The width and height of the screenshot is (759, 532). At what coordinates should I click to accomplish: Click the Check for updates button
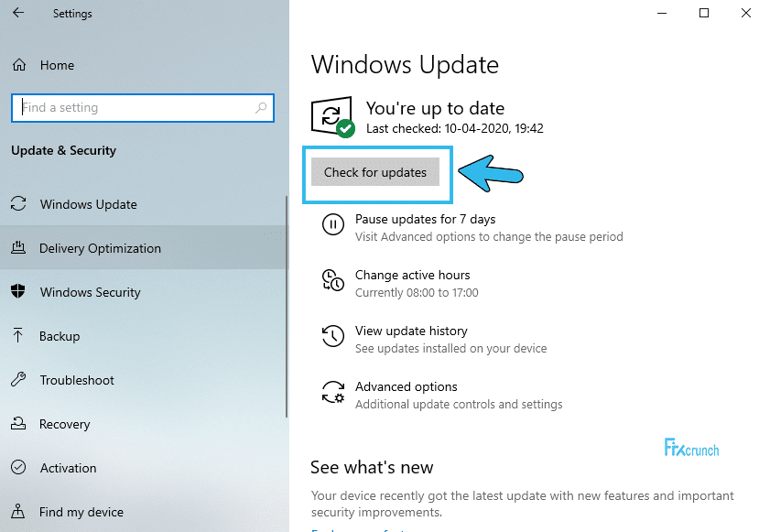tap(375, 172)
